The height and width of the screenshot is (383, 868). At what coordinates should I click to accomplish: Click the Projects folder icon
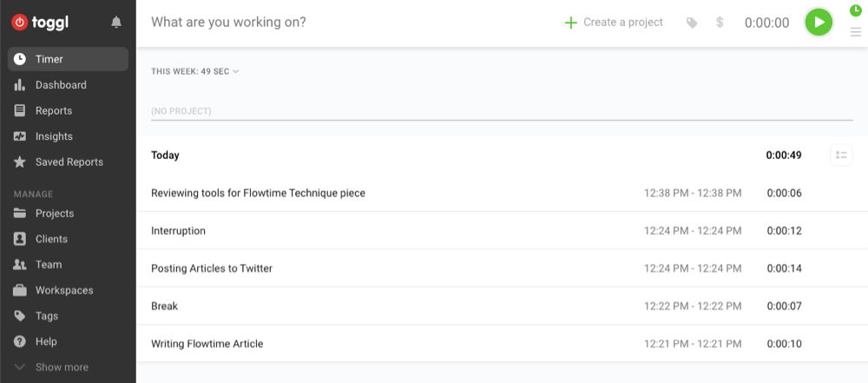pyautogui.click(x=20, y=214)
